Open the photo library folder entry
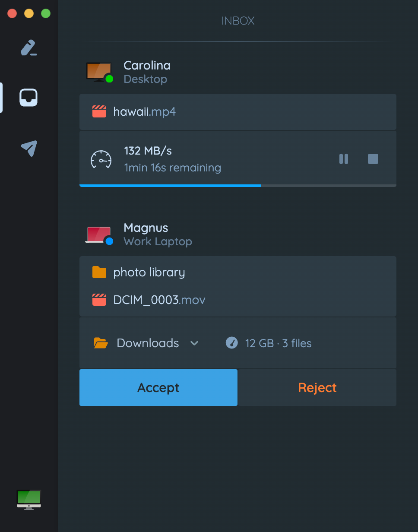The width and height of the screenshot is (418, 532). point(149,272)
